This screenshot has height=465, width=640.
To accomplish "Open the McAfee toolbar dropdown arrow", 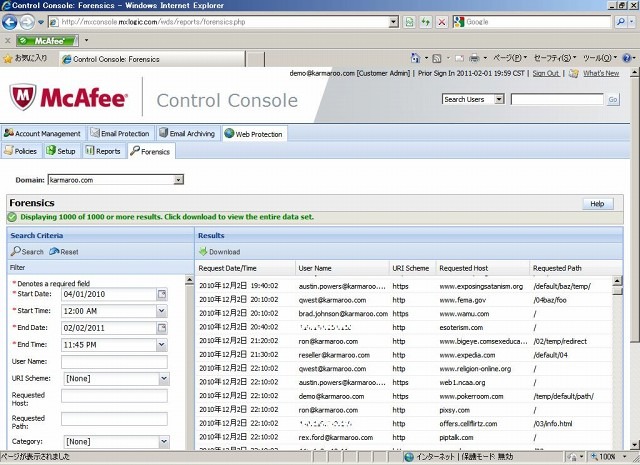I will 86,40.
